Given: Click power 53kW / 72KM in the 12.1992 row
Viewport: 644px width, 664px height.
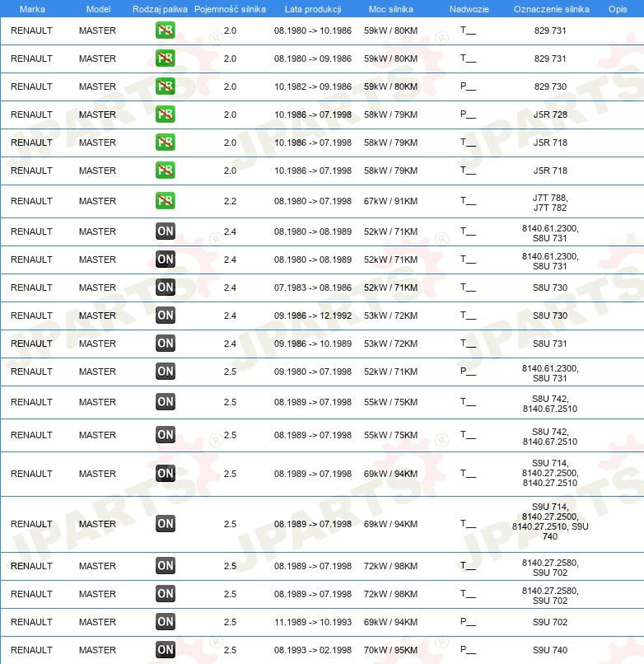Looking at the screenshot, I should coord(390,316).
